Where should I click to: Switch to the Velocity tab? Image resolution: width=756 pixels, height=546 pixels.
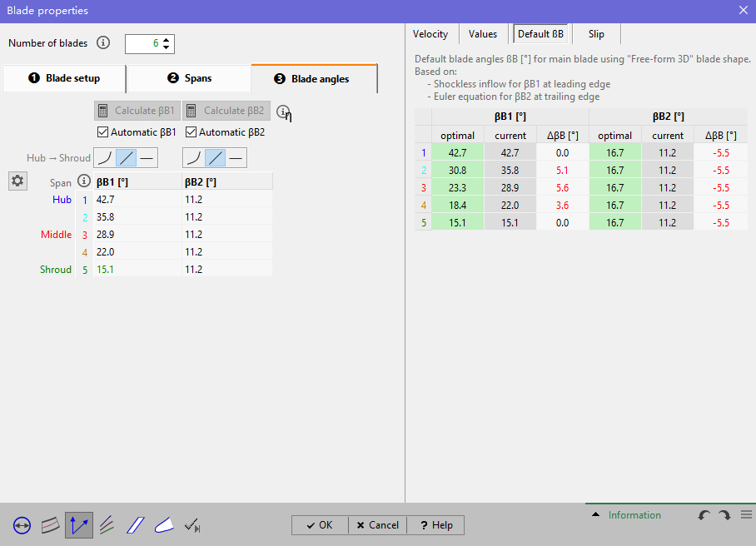click(430, 34)
